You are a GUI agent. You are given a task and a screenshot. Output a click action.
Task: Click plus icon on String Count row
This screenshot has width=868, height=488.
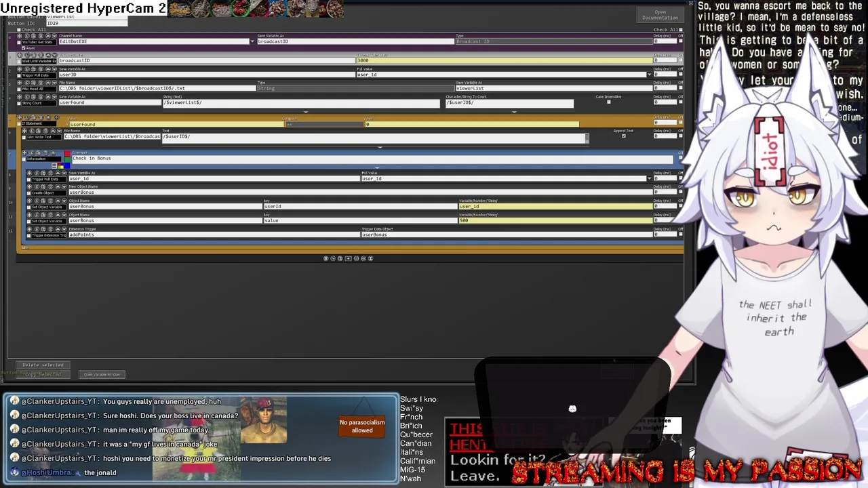pyautogui.click(x=20, y=96)
